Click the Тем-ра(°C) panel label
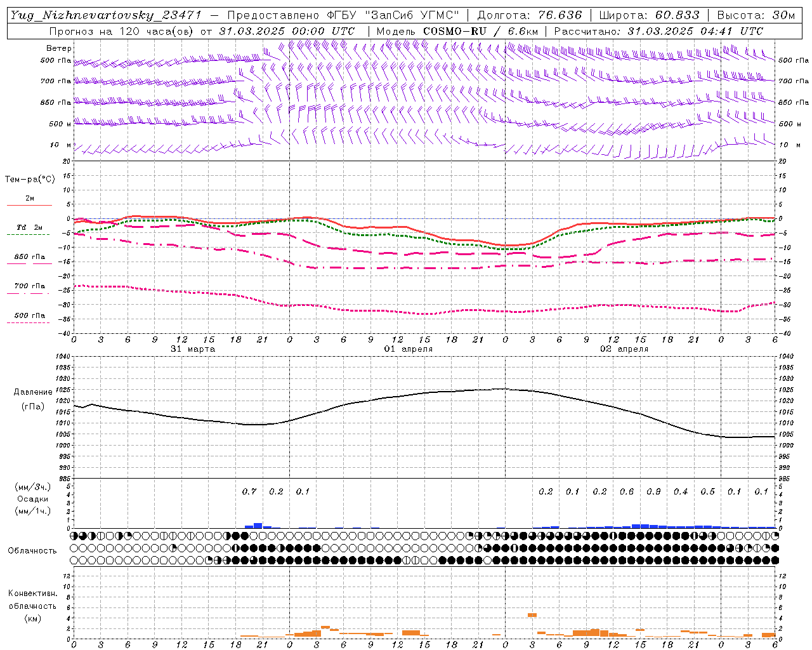This screenshot has height=650, width=812. pos(30,179)
